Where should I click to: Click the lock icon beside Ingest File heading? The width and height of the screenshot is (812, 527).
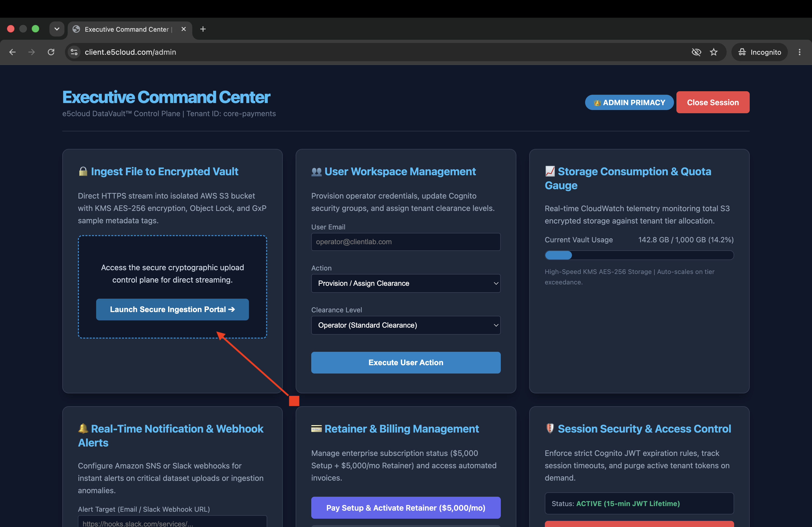(x=83, y=171)
